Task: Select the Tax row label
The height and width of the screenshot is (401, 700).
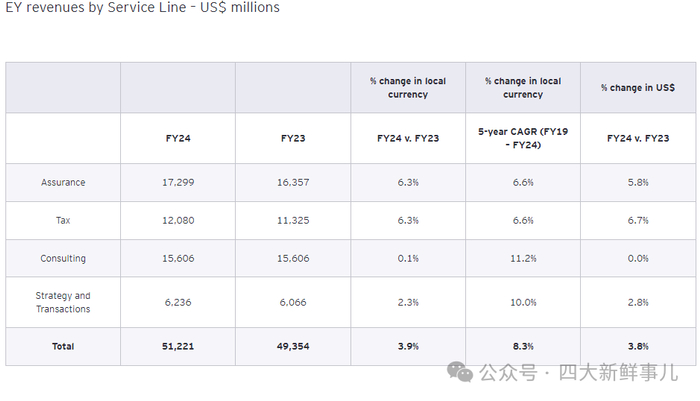Action: click(x=63, y=220)
